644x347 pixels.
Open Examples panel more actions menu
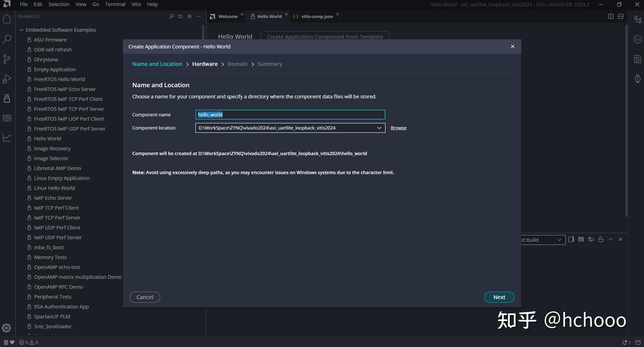coord(199,17)
